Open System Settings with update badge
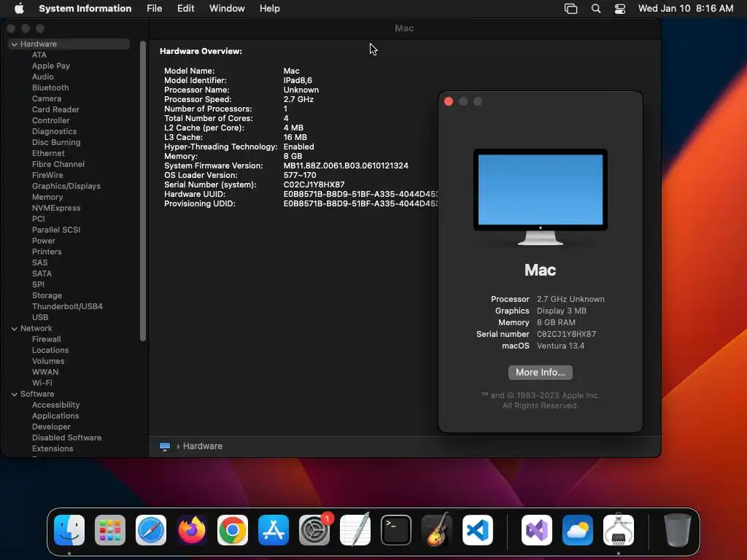 tap(314, 530)
